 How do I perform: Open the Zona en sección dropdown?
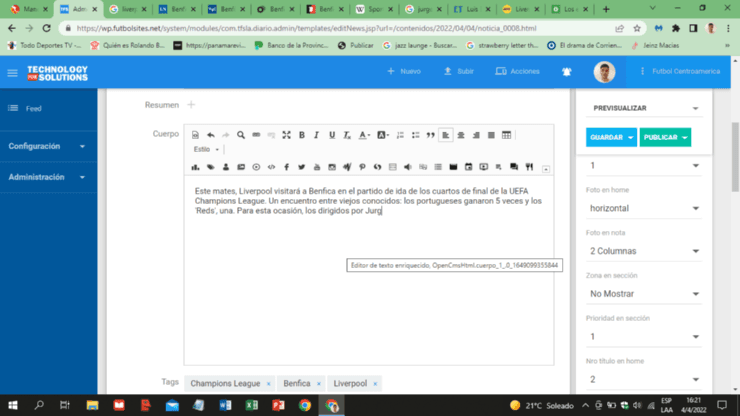(x=643, y=294)
